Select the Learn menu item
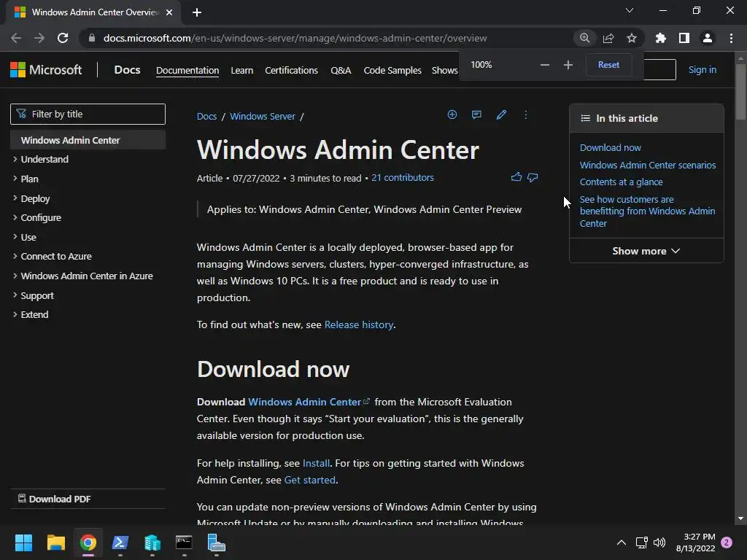This screenshot has width=747, height=560. (x=242, y=70)
